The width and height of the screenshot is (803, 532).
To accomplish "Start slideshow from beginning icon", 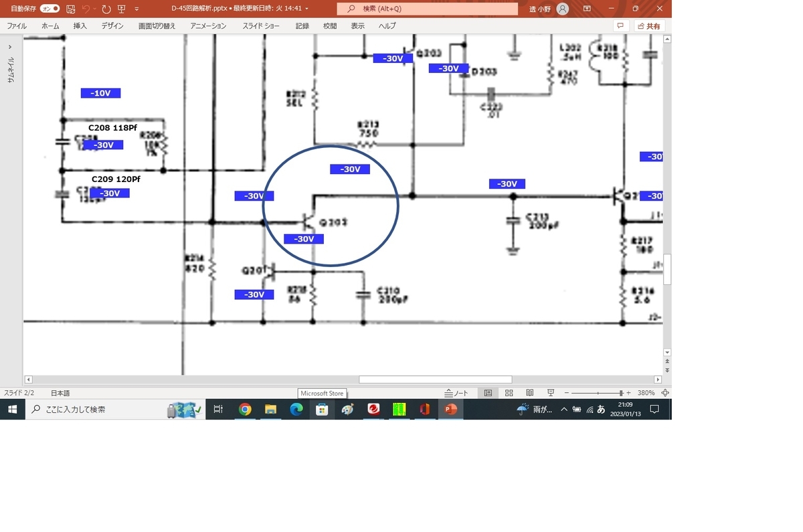I will (x=121, y=9).
